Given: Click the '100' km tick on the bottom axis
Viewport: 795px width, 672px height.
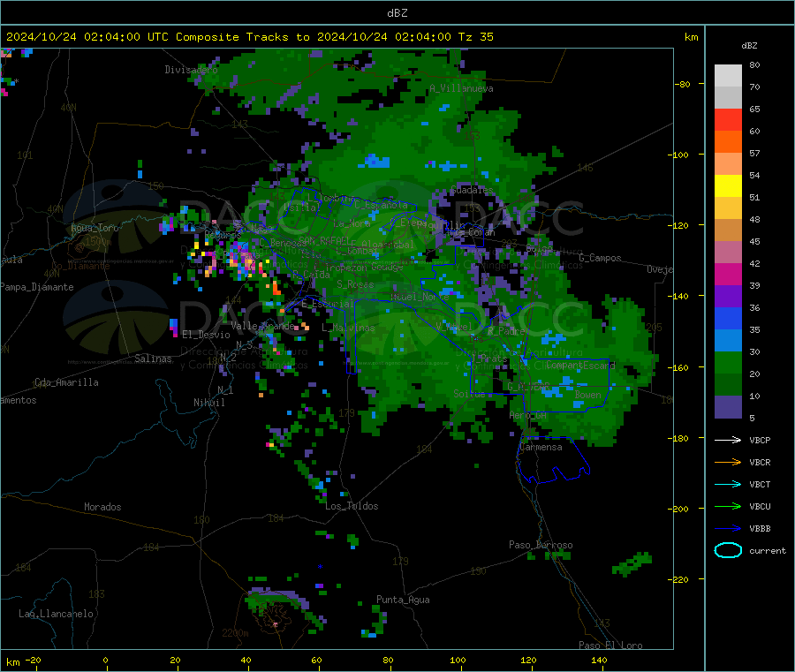Looking at the screenshot, I should pos(458,660).
